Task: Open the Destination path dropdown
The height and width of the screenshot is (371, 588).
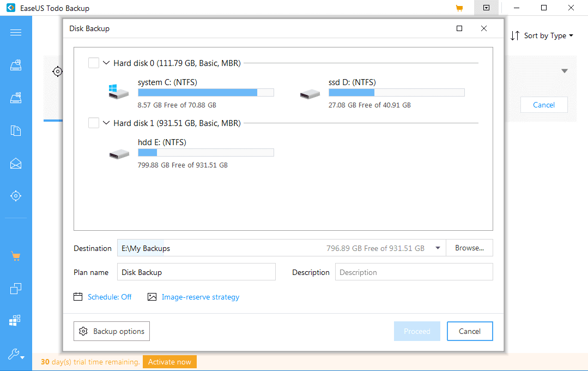Action: 438,248
